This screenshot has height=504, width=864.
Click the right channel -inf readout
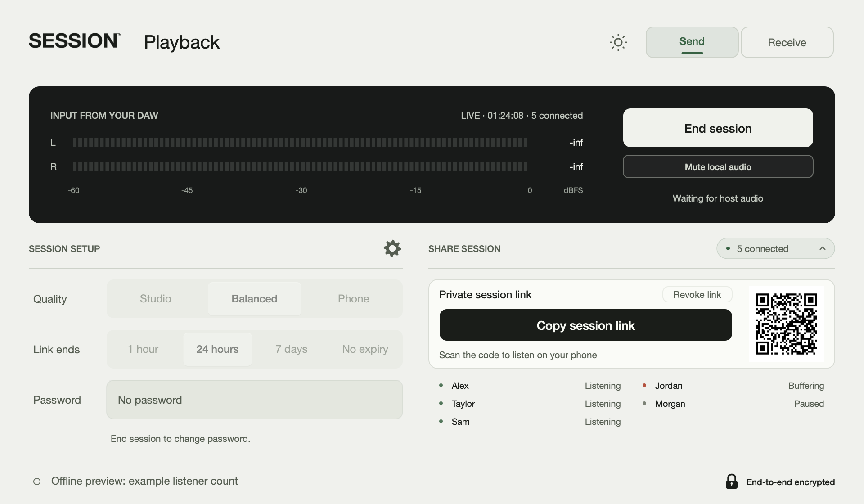point(576,167)
